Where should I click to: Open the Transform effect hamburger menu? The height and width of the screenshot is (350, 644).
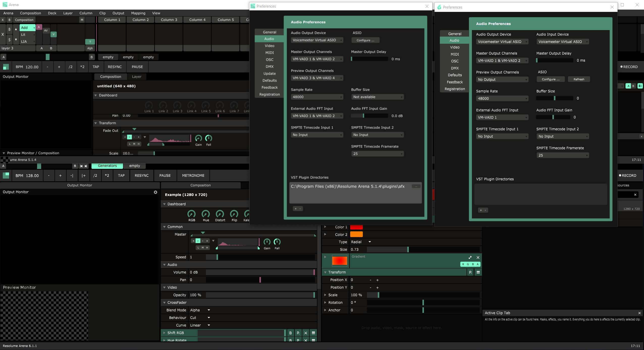tap(478, 272)
